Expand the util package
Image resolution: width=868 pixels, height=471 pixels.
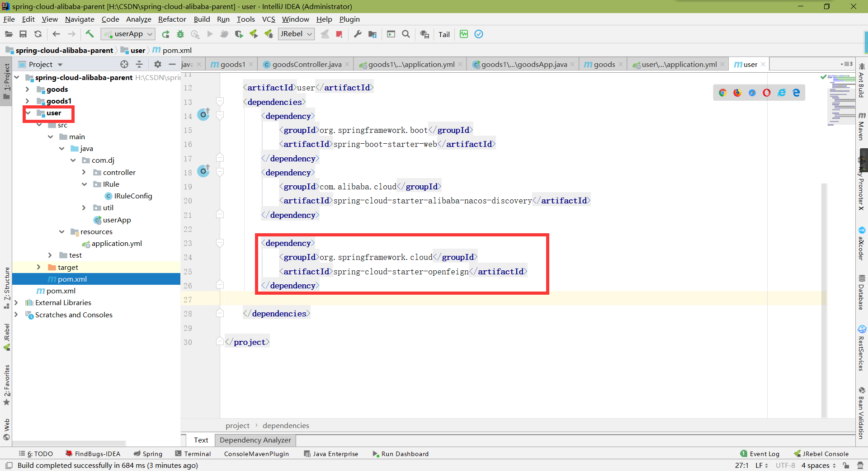pyautogui.click(x=84, y=208)
